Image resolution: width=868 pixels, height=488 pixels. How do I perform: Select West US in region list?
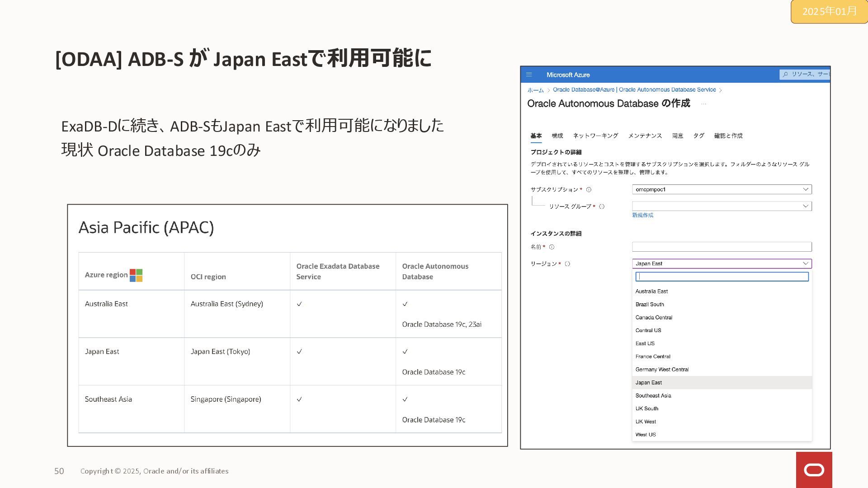[x=722, y=435]
